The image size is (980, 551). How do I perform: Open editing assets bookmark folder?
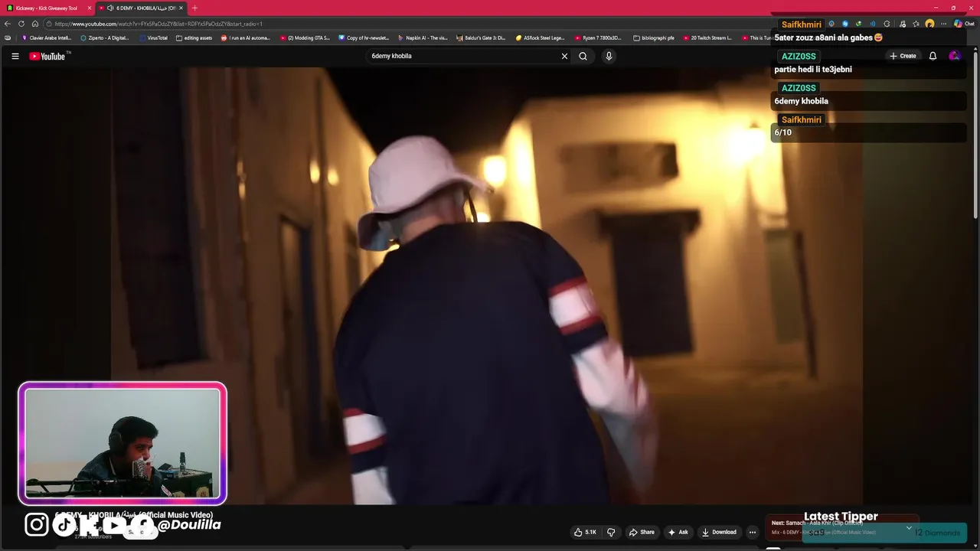194,37
